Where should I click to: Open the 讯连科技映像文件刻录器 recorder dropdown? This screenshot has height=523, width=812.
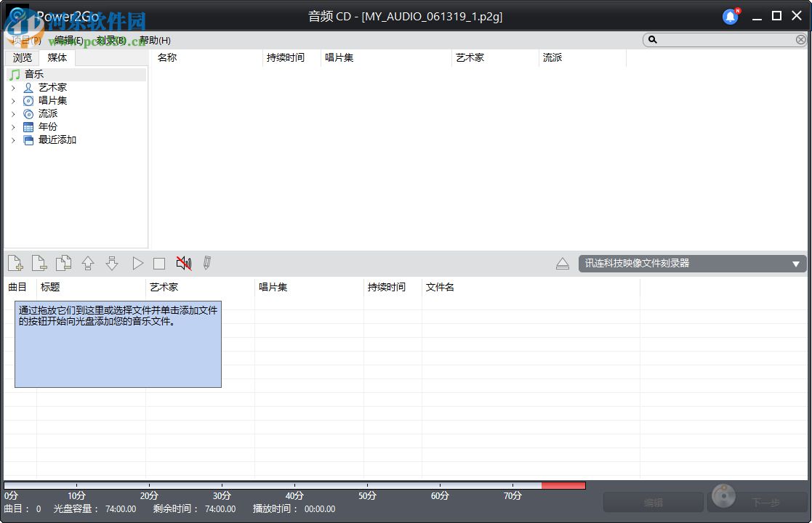pyautogui.click(x=691, y=263)
